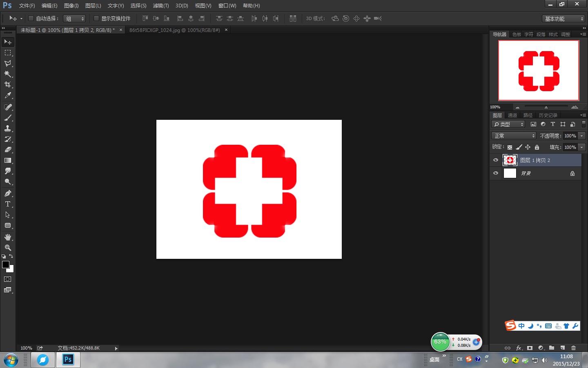This screenshot has width=588, height=368.
Task: Open the 基本功能 workspace dropdown
Action: click(563, 19)
